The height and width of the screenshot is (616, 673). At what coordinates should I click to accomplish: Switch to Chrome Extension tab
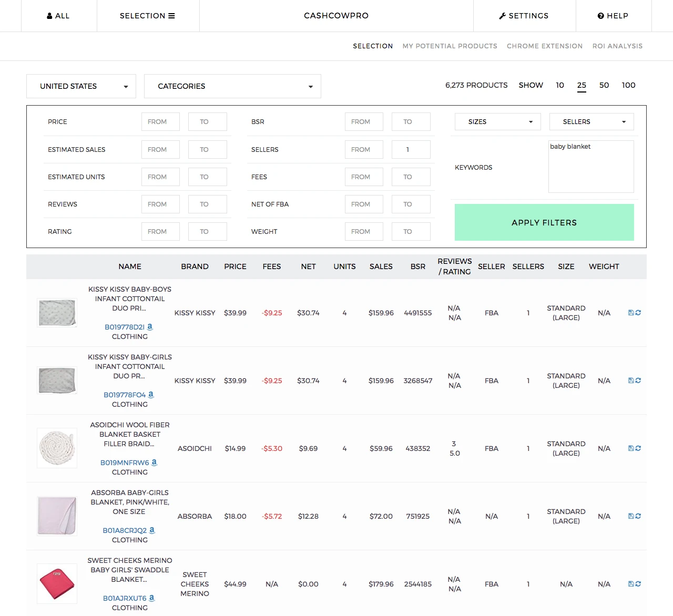pyautogui.click(x=545, y=46)
